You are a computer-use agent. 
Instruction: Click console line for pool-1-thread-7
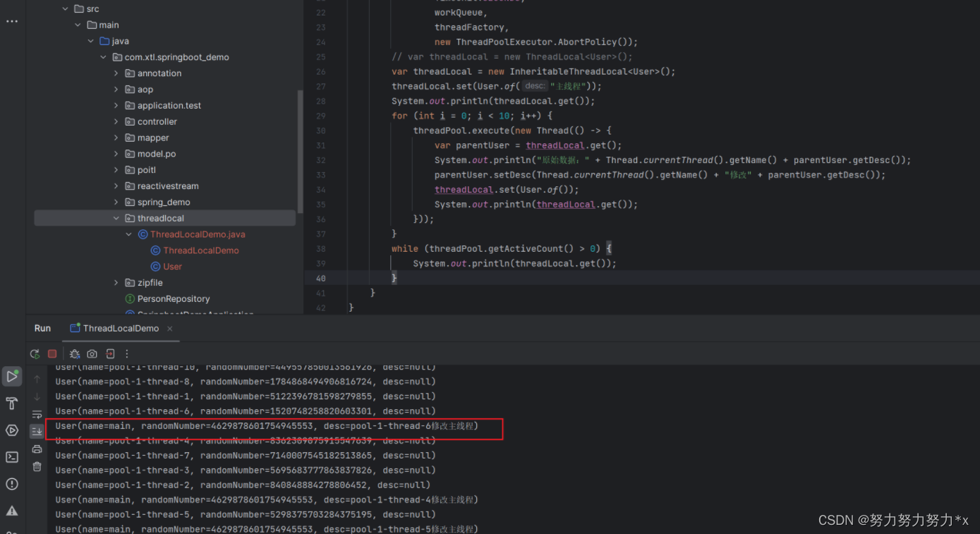pyautogui.click(x=246, y=456)
